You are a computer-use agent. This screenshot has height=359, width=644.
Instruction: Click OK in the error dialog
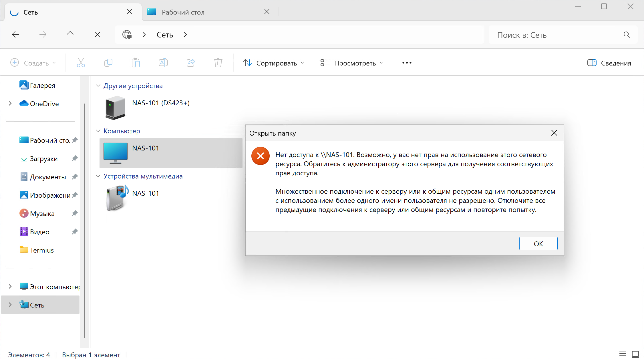(538, 243)
